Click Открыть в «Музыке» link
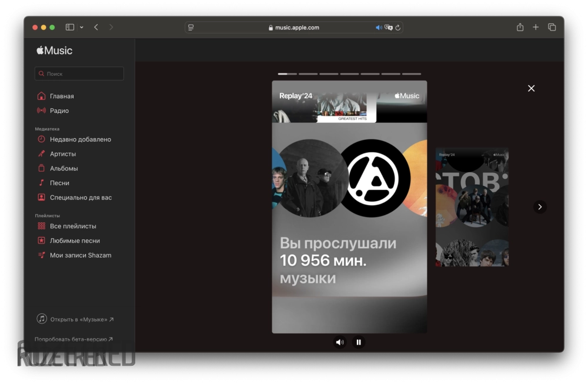Screen dimensions: 588x384 point(78,319)
